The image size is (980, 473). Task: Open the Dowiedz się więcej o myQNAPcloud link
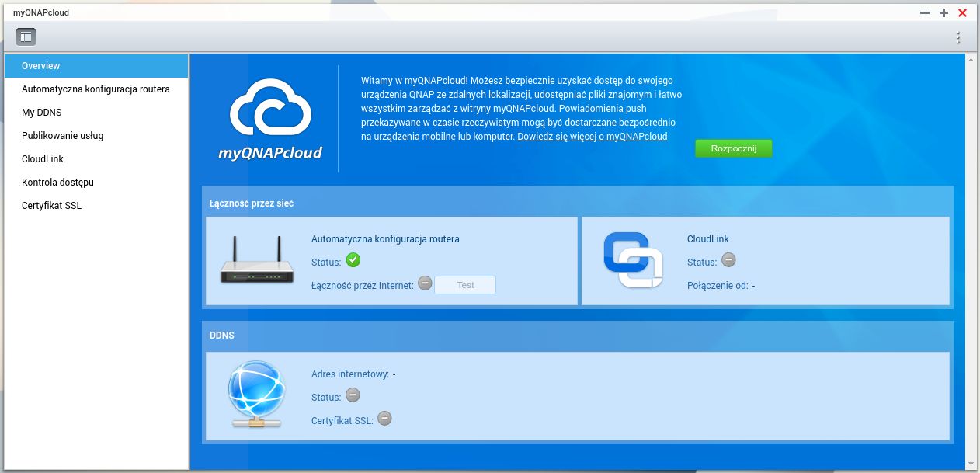pyautogui.click(x=593, y=136)
